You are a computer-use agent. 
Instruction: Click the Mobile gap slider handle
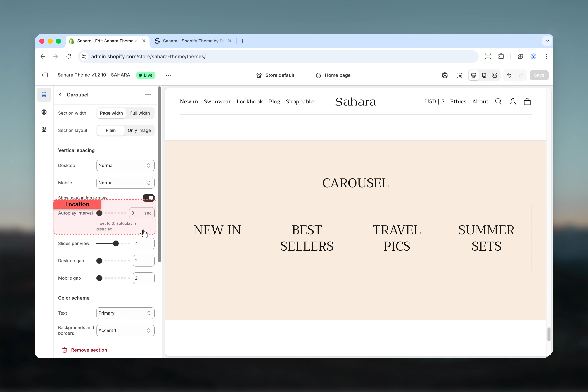point(99,278)
